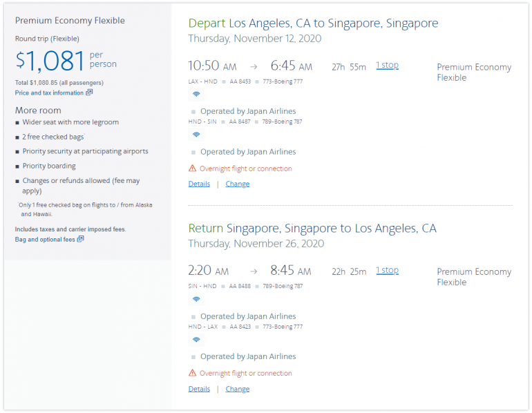Viewport: 532px width, 413px height.
Task: Change the return flight on November 26
Action: click(237, 390)
